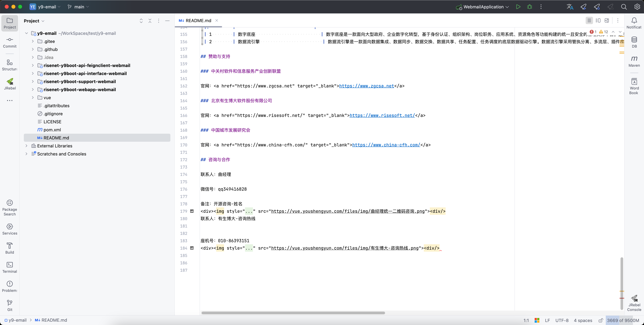Collapse the y9-email root folder
This screenshot has width=644, height=325.
point(26,33)
